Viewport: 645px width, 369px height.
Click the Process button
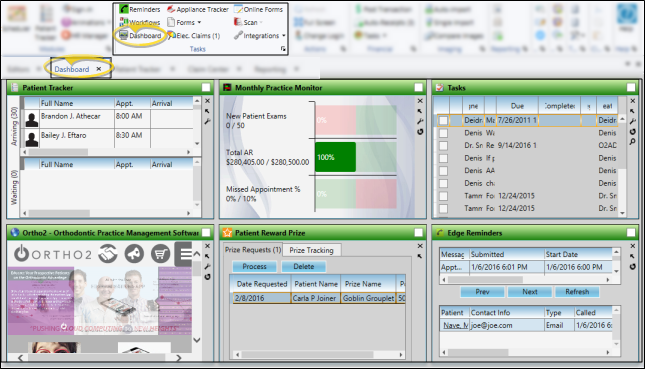pos(254,267)
